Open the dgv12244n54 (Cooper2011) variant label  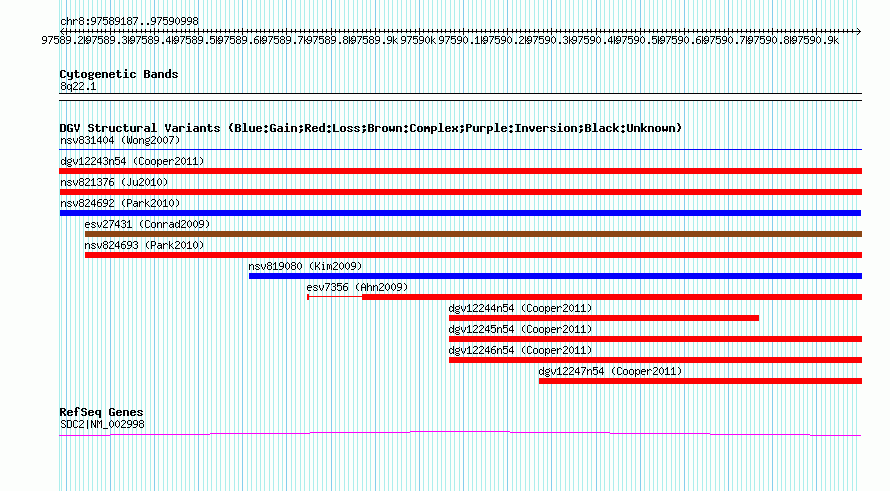pos(520,308)
